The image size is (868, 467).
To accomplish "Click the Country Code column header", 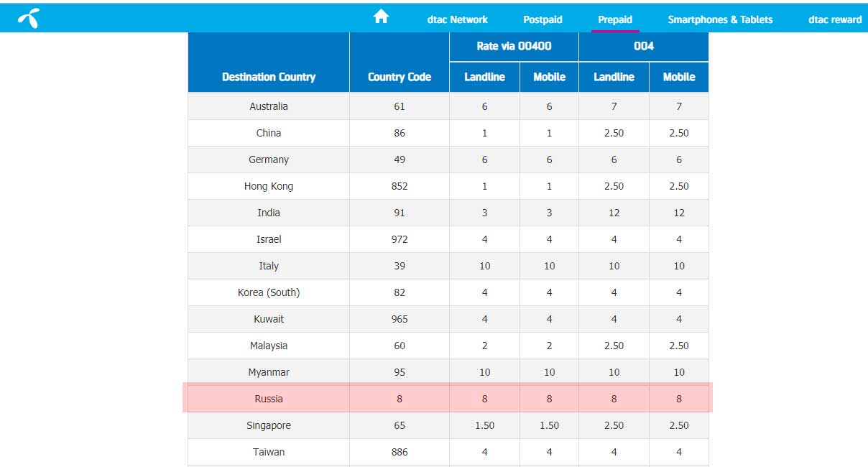I will coord(400,77).
